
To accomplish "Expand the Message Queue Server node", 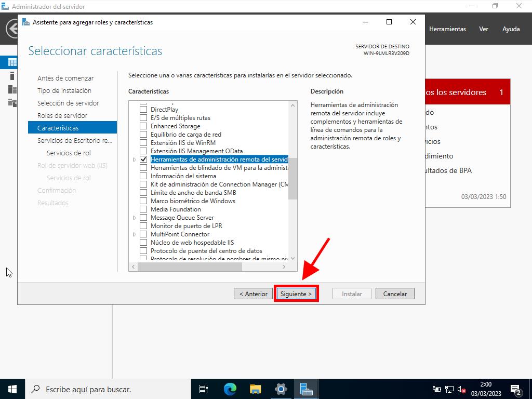I will coord(135,218).
